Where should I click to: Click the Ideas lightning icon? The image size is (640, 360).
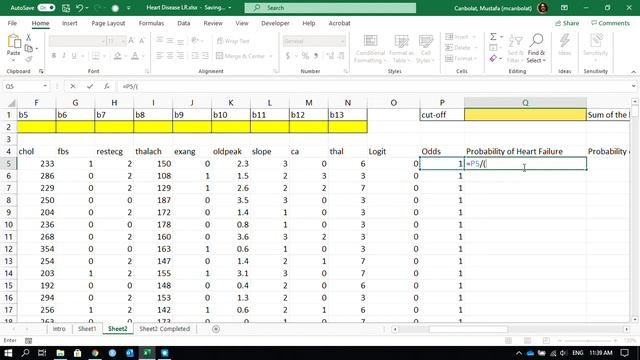(x=564, y=41)
